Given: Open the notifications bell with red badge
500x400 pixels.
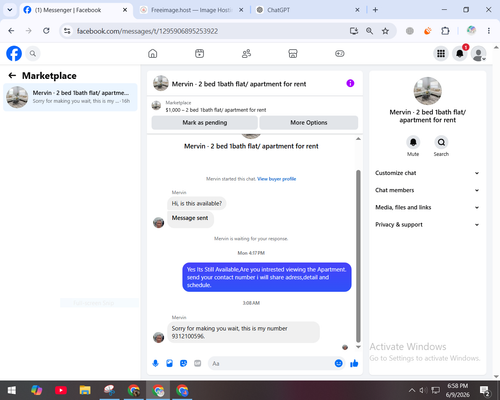Looking at the screenshot, I should 460,53.
